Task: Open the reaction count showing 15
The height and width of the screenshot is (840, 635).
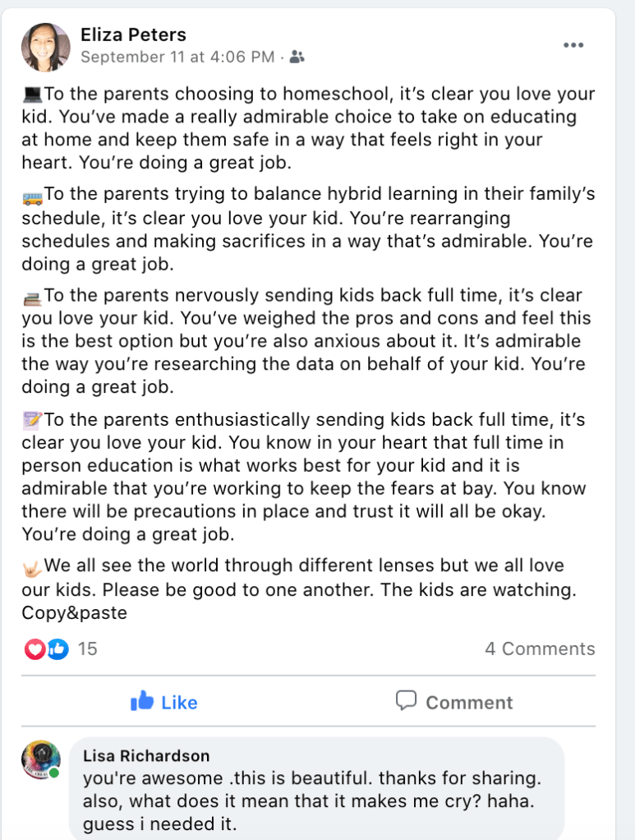Action: click(x=87, y=649)
